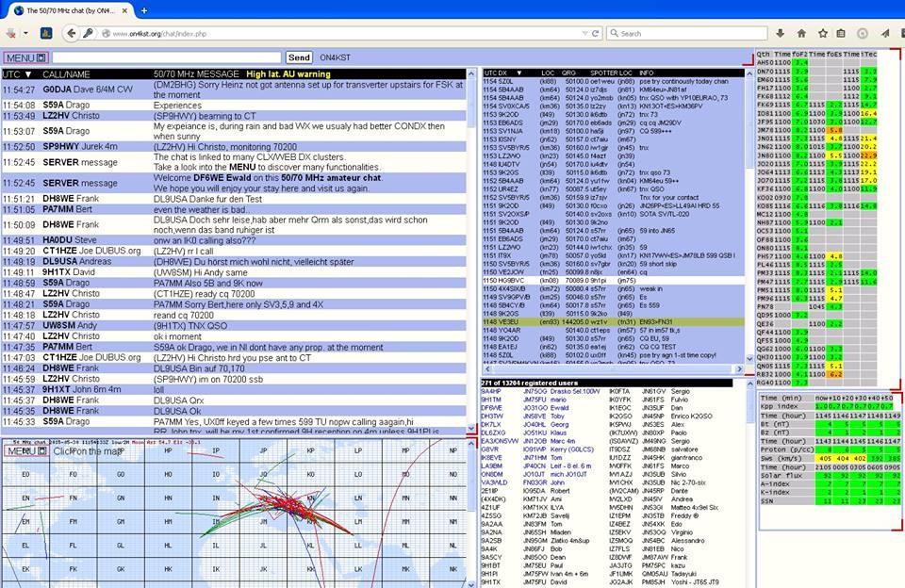Select user VA3WLD in registered users
Screen dimensions: 905x588
pyautogui.click(x=494, y=483)
